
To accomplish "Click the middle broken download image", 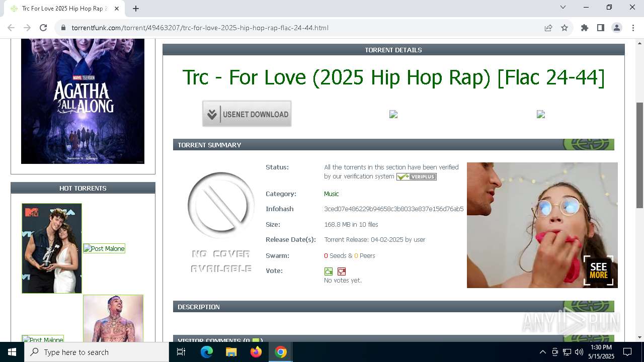I will [393, 114].
